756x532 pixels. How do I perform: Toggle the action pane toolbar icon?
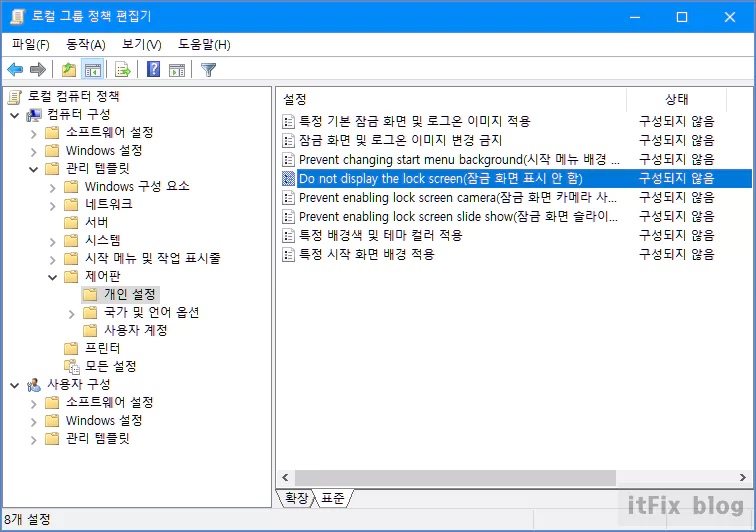[x=177, y=70]
